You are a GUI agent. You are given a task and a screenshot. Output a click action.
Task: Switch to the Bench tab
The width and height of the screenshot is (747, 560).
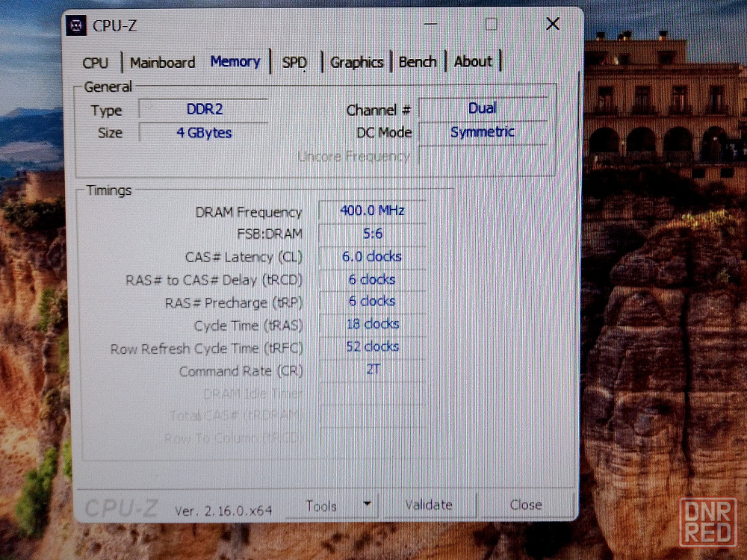click(418, 62)
